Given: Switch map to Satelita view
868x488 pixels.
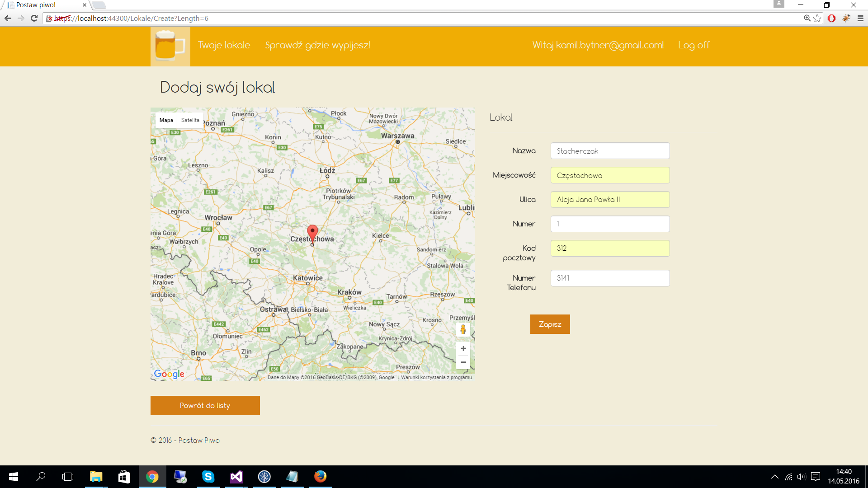Looking at the screenshot, I should (x=190, y=120).
